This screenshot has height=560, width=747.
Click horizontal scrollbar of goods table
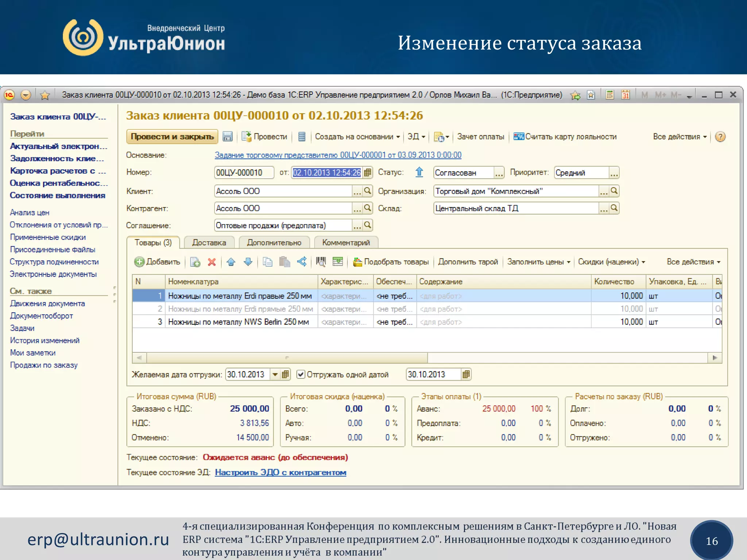(x=287, y=358)
